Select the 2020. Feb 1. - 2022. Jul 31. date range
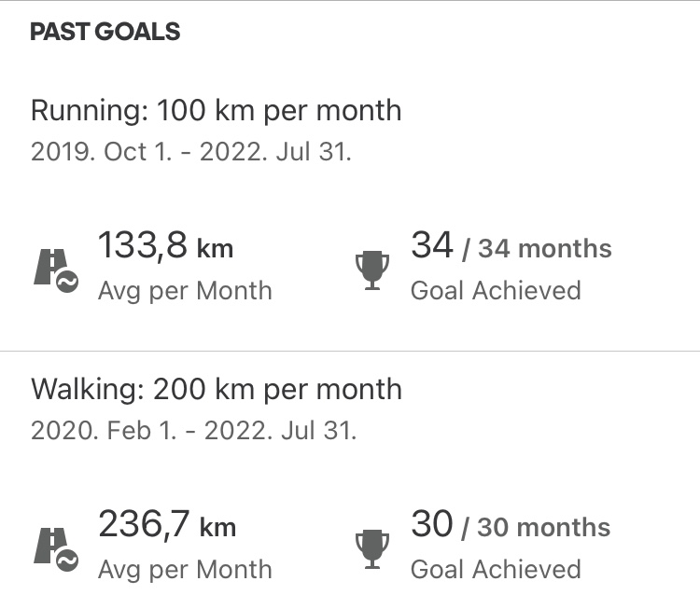Screen dimensions: 700x609 point(193,430)
